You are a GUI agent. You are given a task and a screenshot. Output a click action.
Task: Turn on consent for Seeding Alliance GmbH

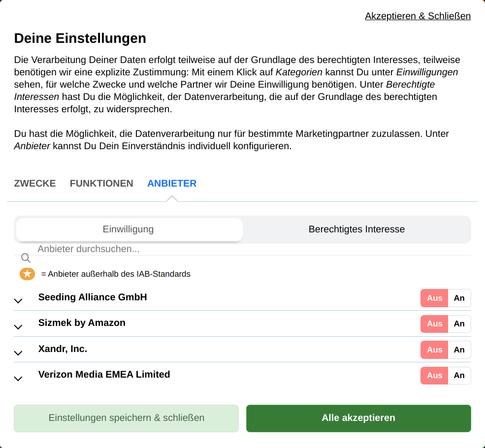459,298
